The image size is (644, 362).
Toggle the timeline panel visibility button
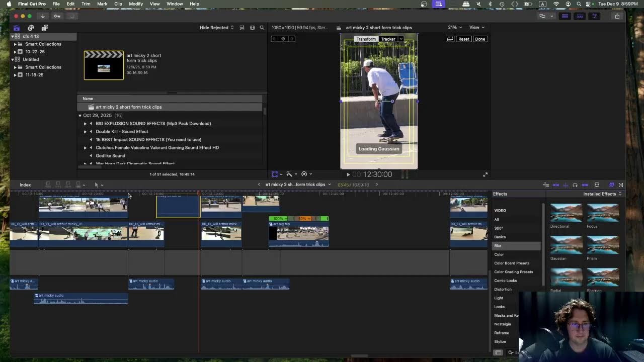pyautogui.click(x=580, y=16)
